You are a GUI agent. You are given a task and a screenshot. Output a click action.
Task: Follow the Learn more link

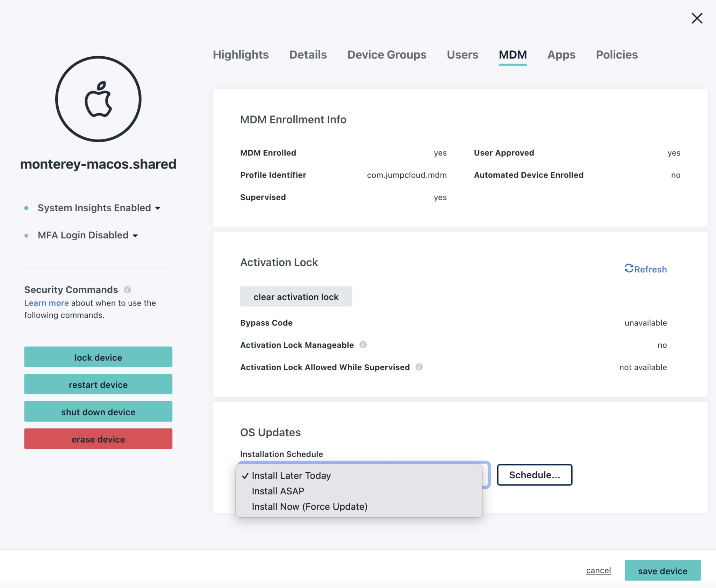coord(46,303)
